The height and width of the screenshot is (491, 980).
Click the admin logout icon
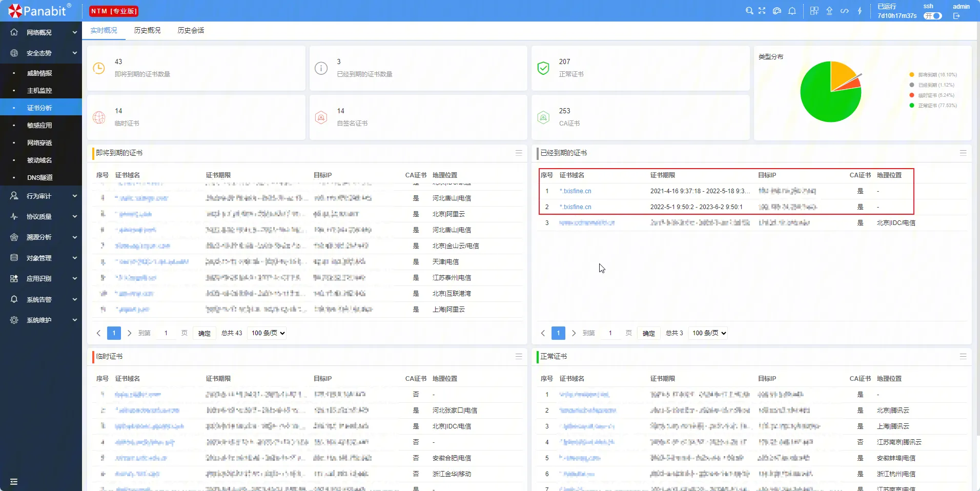(956, 16)
